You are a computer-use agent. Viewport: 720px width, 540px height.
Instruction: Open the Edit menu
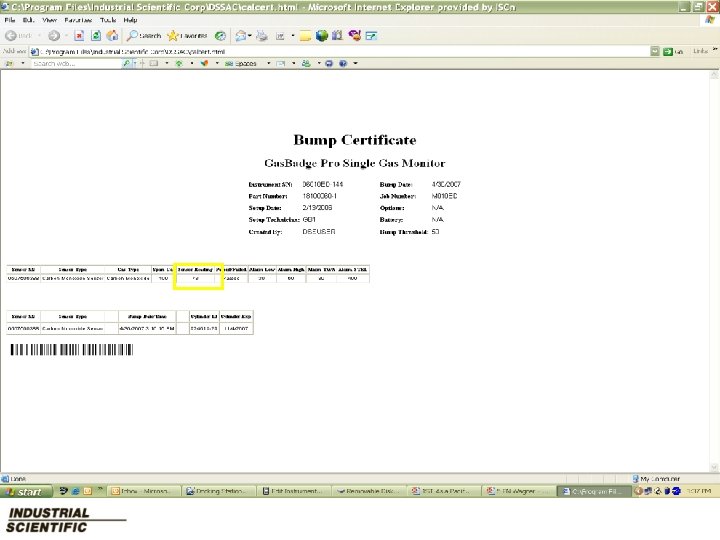click(28, 20)
